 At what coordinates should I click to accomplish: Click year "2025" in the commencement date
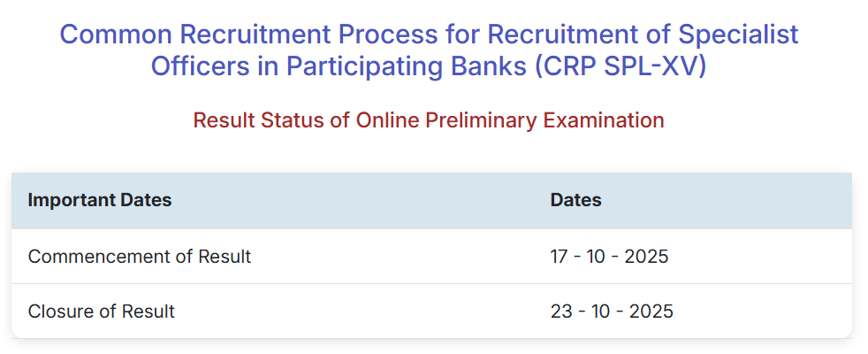646,257
